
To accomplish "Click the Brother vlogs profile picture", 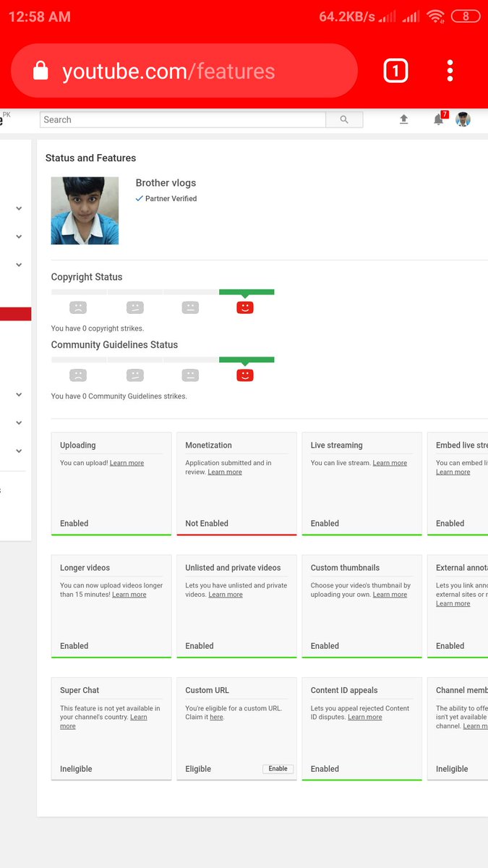I will [x=85, y=210].
